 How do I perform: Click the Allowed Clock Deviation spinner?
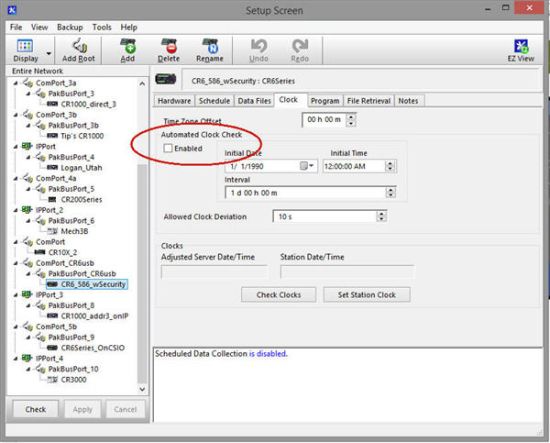pos(381,216)
